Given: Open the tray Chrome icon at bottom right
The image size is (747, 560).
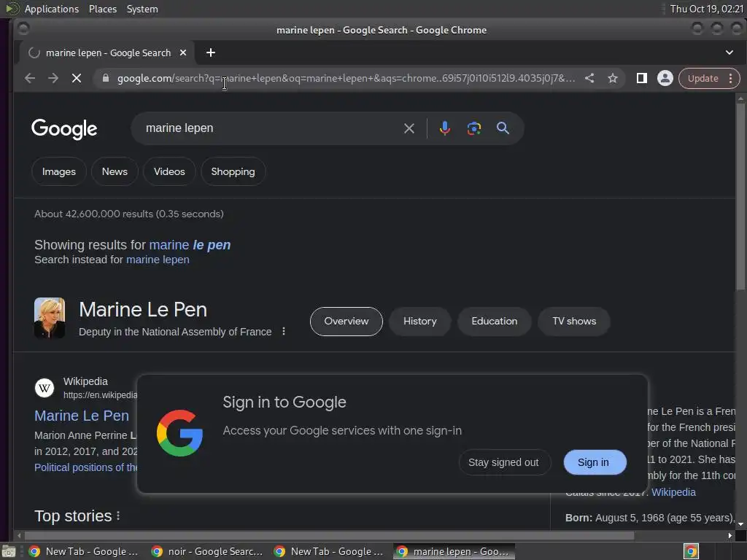Looking at the screenshot, I should coord(691,551).
